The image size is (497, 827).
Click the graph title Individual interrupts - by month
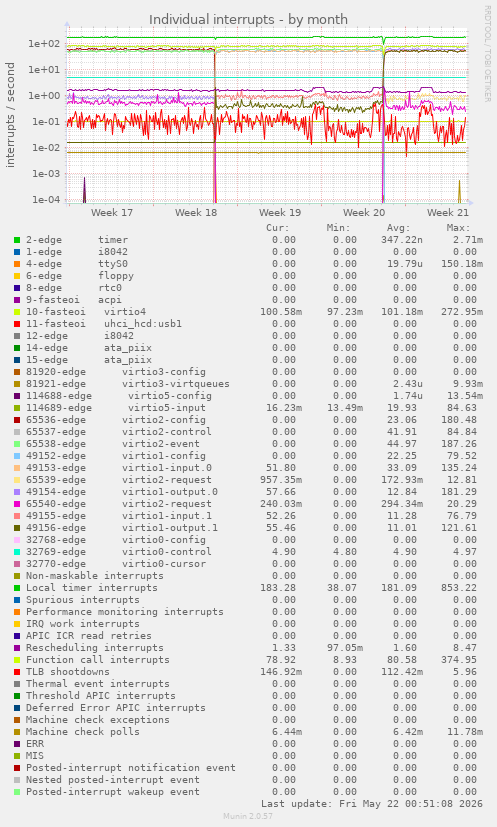tap(248, 20)
